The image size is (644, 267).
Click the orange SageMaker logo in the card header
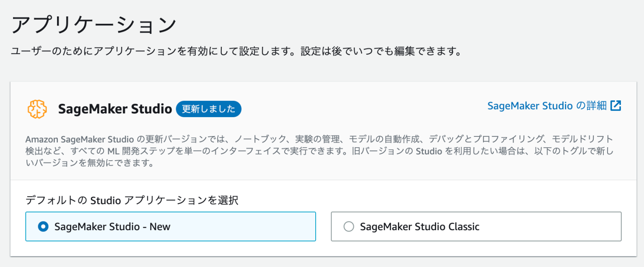click(x=37, y=109)
